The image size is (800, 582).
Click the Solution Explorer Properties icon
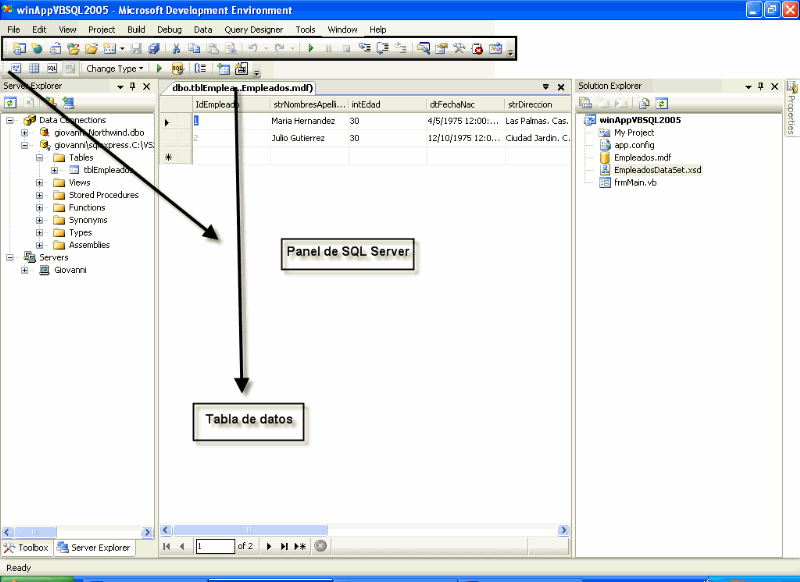[x=585, y=103]
